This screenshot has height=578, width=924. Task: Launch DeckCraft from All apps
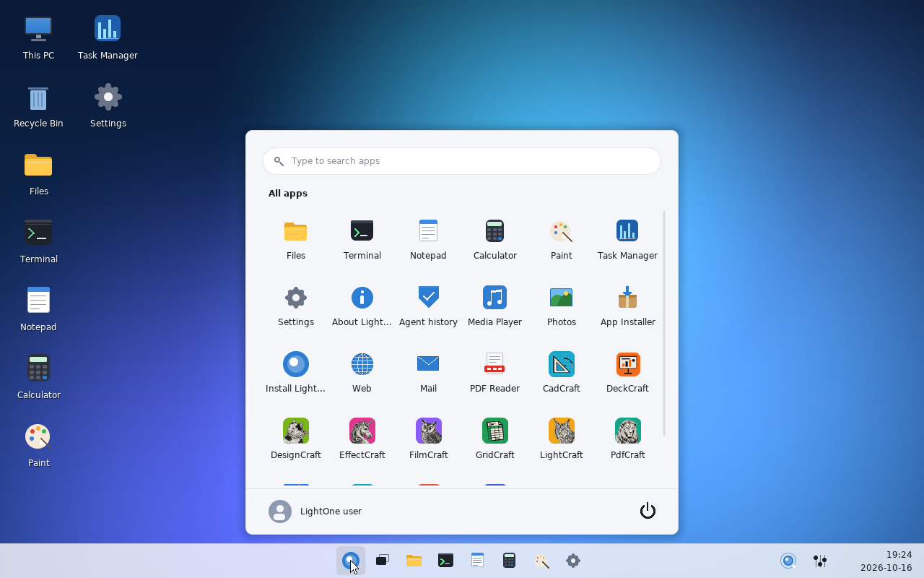point(627,372)
